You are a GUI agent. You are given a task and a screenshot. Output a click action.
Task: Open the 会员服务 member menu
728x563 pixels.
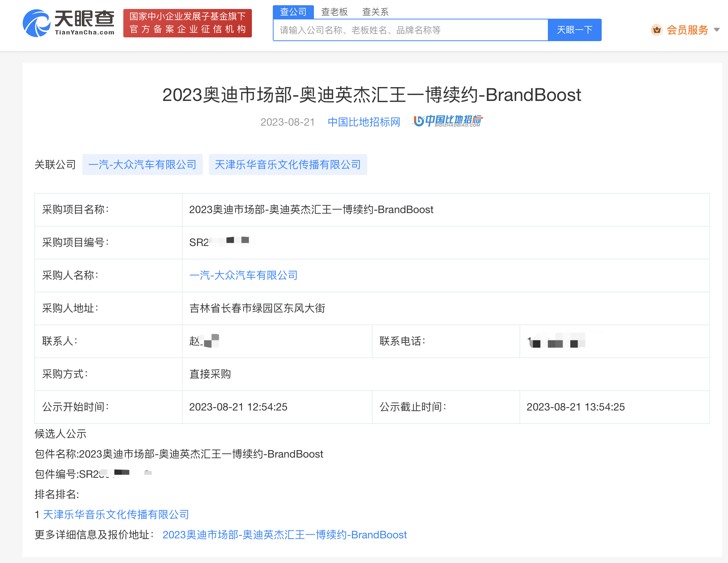(x=687, y=30)
